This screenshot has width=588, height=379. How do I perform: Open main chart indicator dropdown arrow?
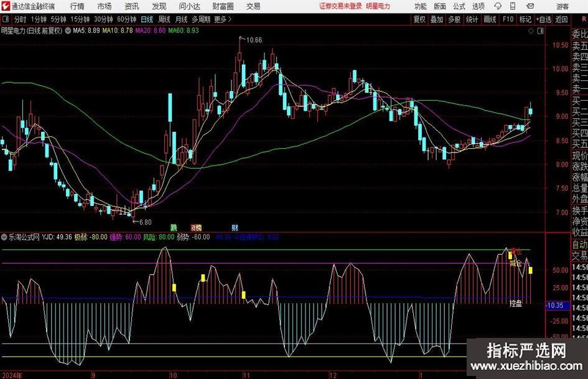pyautogui.click(x=68, y=30)
